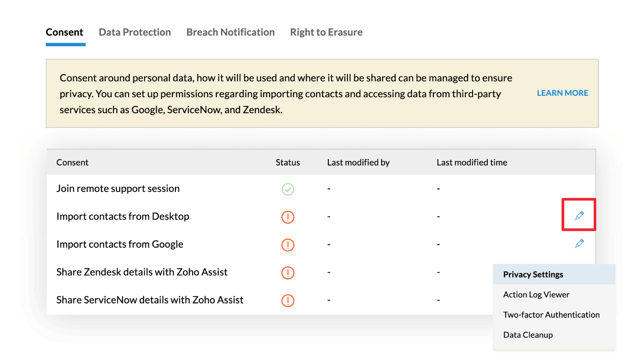Click the edit pencil beside Import contacts from Google

(579, 243)
